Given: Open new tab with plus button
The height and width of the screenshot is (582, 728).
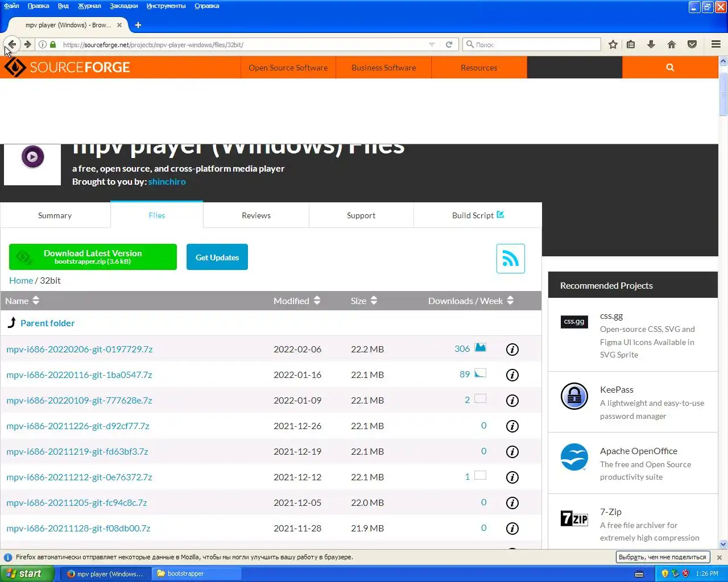Looking at the screenshot, I should [138, 25].
